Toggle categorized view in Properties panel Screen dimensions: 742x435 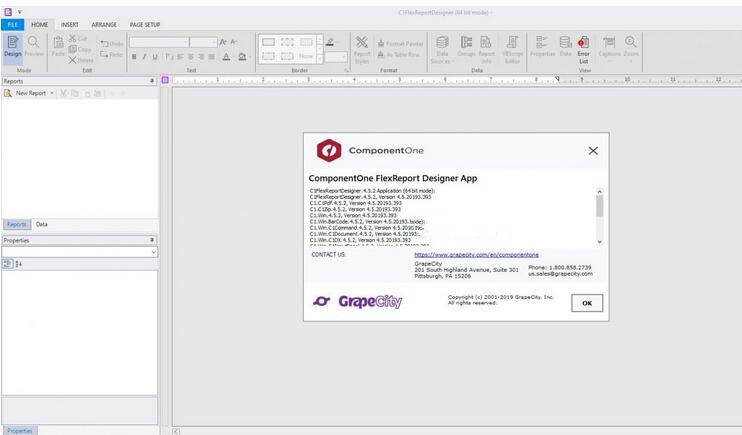click(8, 264)
